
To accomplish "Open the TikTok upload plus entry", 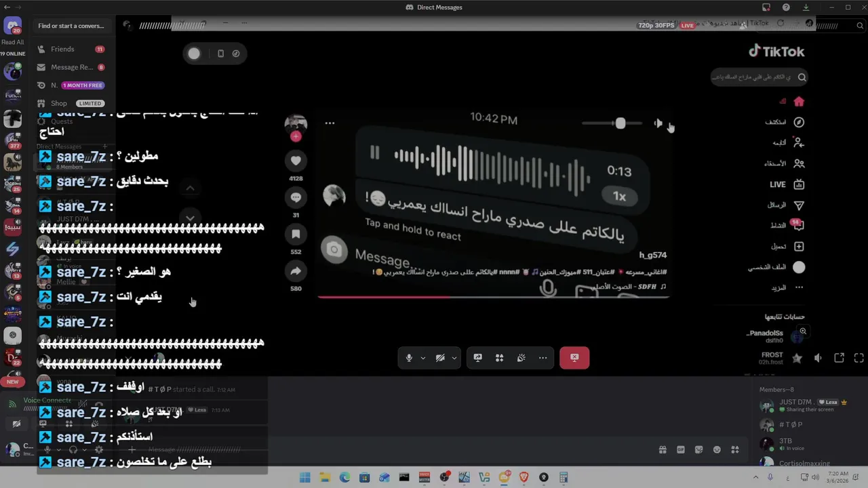I will tap(799, 247).
